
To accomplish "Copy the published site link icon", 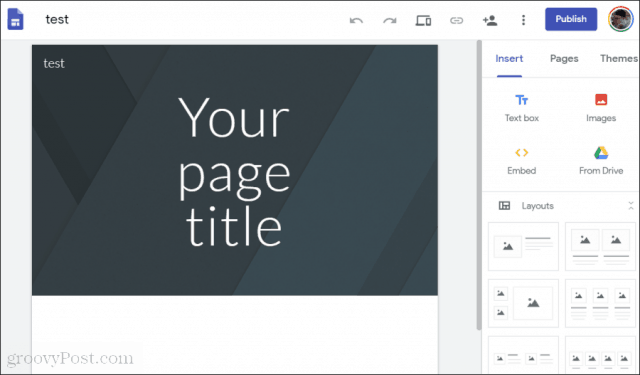I will click(x=456, y=20).
